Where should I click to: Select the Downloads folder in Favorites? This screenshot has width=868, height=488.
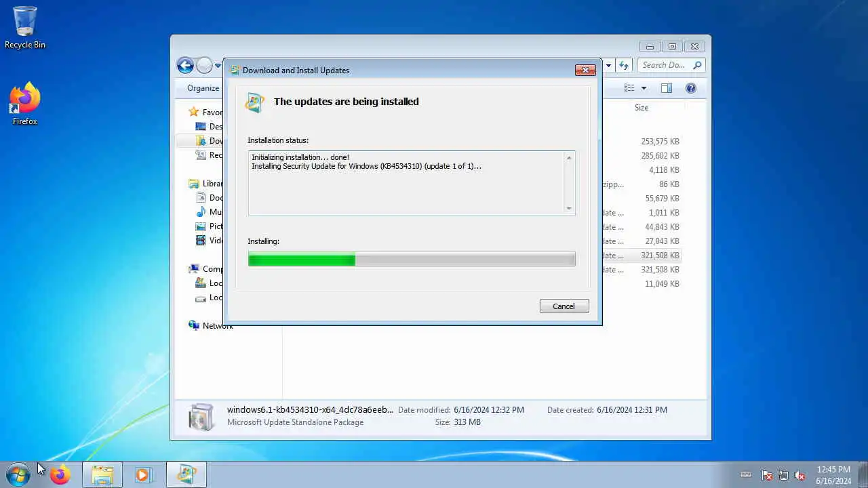pos(209,141)
